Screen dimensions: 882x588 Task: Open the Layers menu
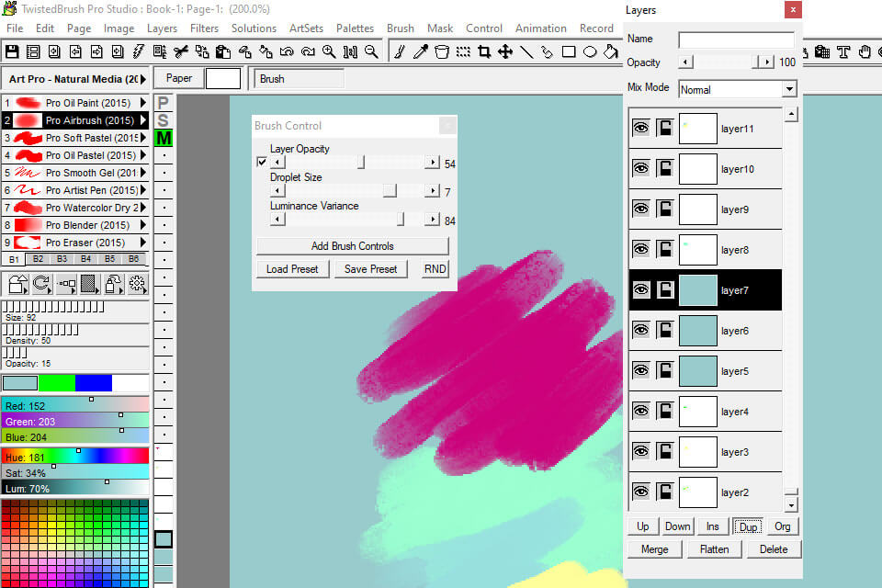[x=162, y=28]
